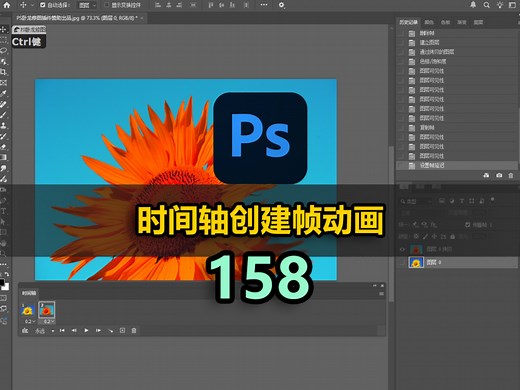Show 图层 0 using its visibility box
Viewport: 520px width, 390px height.
[x=402, y=262]
